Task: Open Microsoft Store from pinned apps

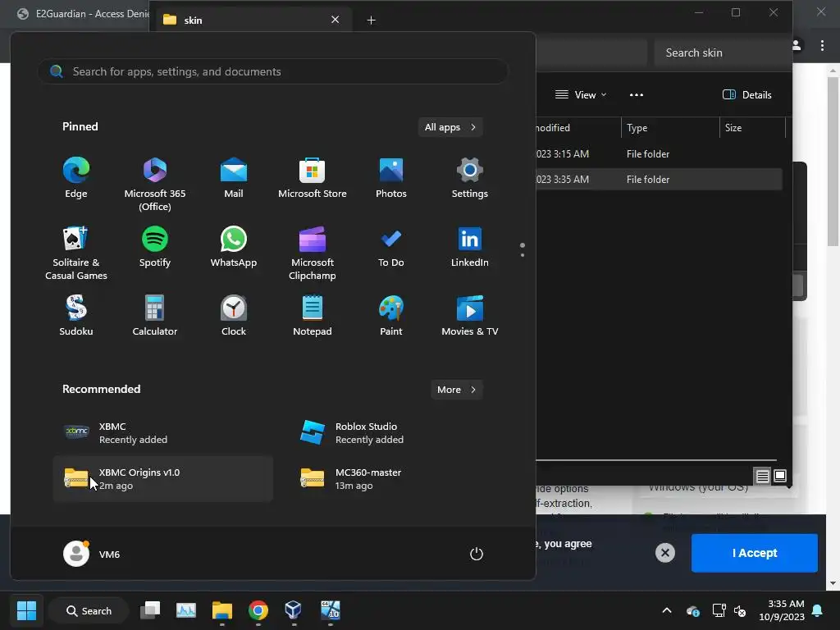Action: coord(313,178)
